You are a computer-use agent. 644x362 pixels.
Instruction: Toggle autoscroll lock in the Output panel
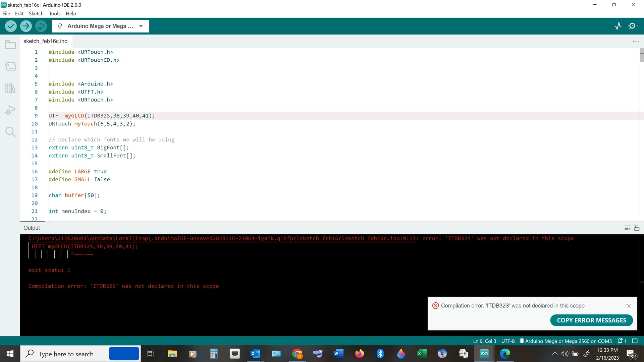(x=637, y=228)
